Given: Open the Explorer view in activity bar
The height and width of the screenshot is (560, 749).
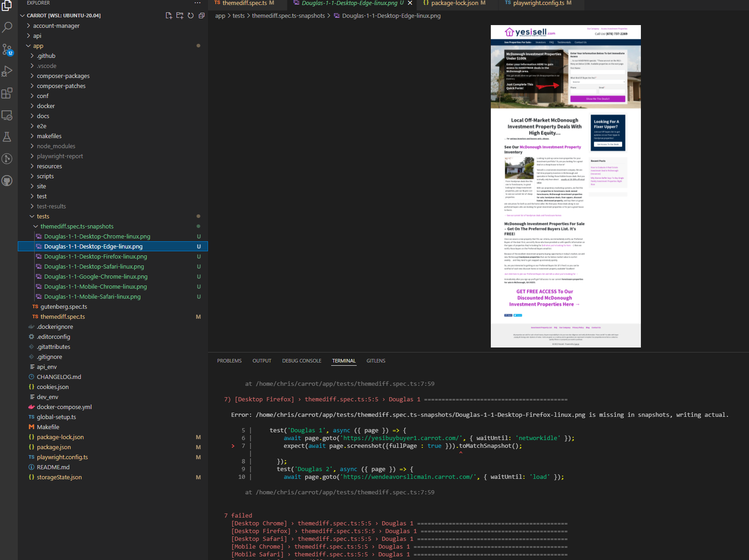Looking at the screenshot, I should (7, 5).
